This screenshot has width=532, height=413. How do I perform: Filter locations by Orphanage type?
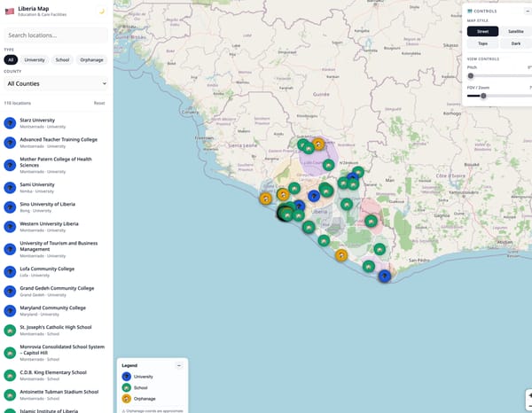pyautogui.click(x=91, y=59)
